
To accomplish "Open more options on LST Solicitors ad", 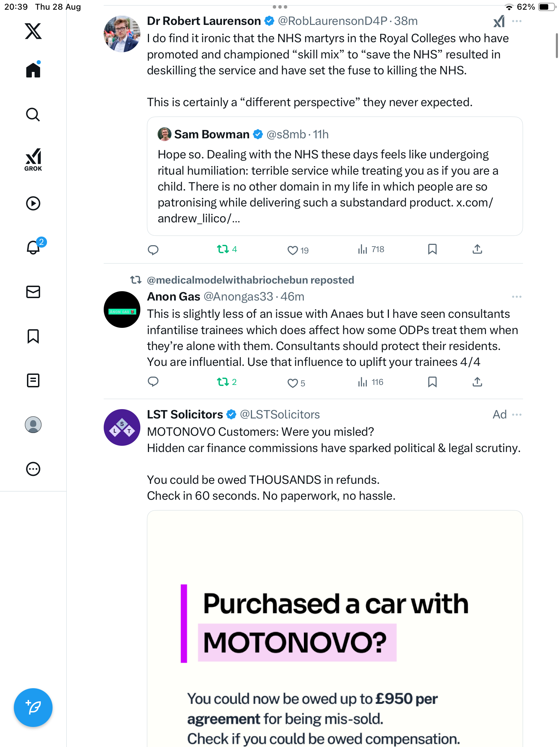I will tap(517, 415).
